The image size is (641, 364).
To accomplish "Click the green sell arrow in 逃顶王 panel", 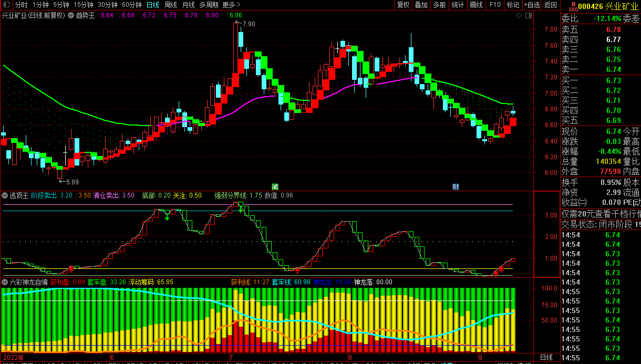I will [167, 216].
